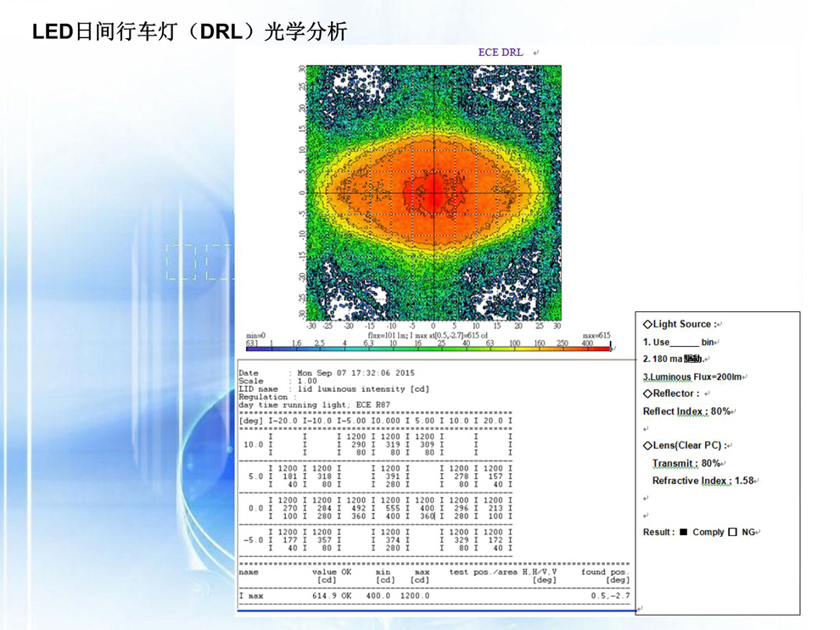Toggle the filled Comply checkbox
This screenshot has width=840, height=630.
(x=683, y=532)
